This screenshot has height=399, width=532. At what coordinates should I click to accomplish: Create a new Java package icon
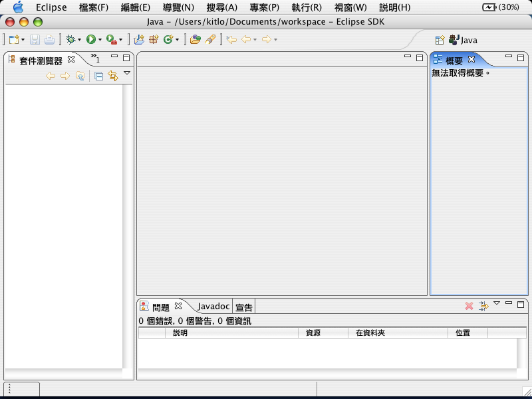click(x=154, y=40)
